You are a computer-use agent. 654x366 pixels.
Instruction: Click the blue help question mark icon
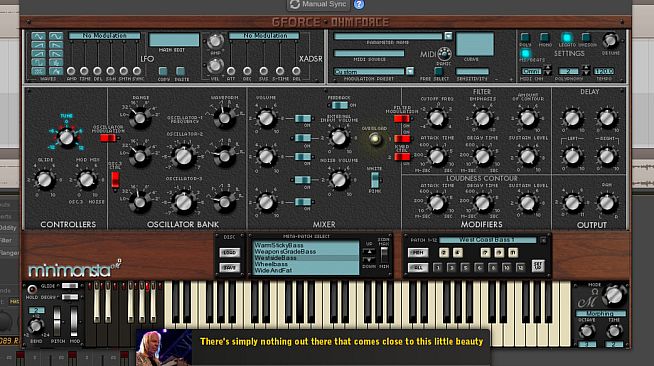359,5
